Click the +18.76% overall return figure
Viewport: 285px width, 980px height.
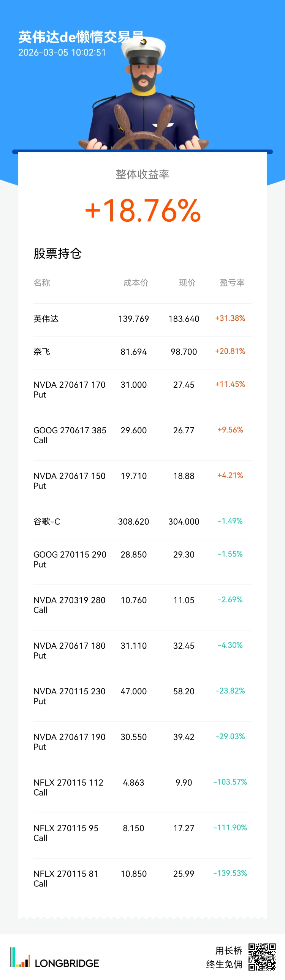click(x=142, y=210)
